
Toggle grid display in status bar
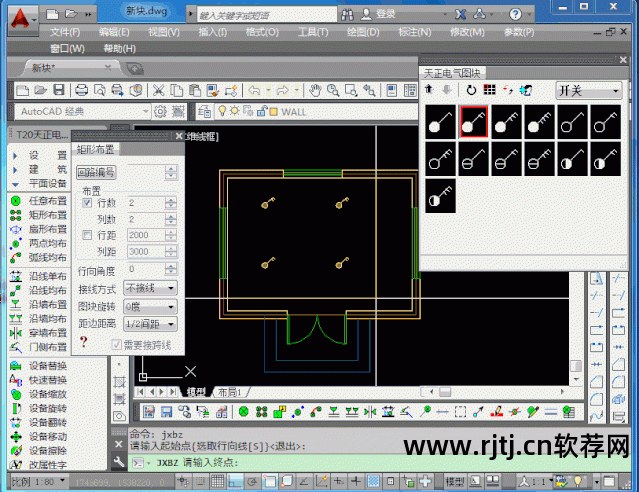(218, 481)
